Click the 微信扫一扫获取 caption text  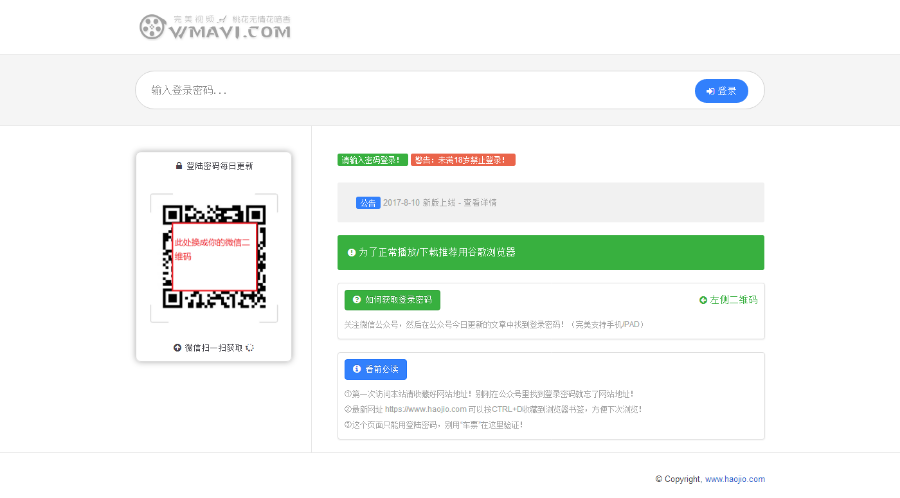(x=214, y=348)
